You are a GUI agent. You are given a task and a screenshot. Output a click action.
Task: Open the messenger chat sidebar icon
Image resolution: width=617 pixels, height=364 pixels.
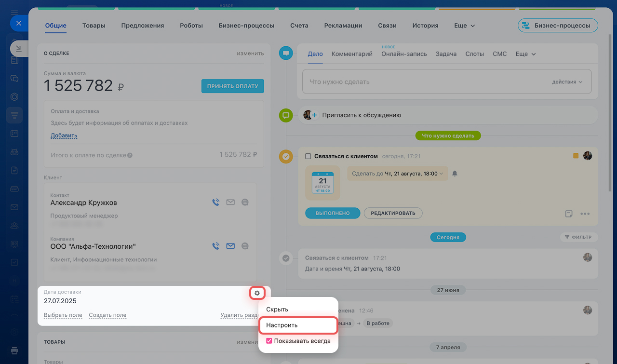(x=14, y=78)
